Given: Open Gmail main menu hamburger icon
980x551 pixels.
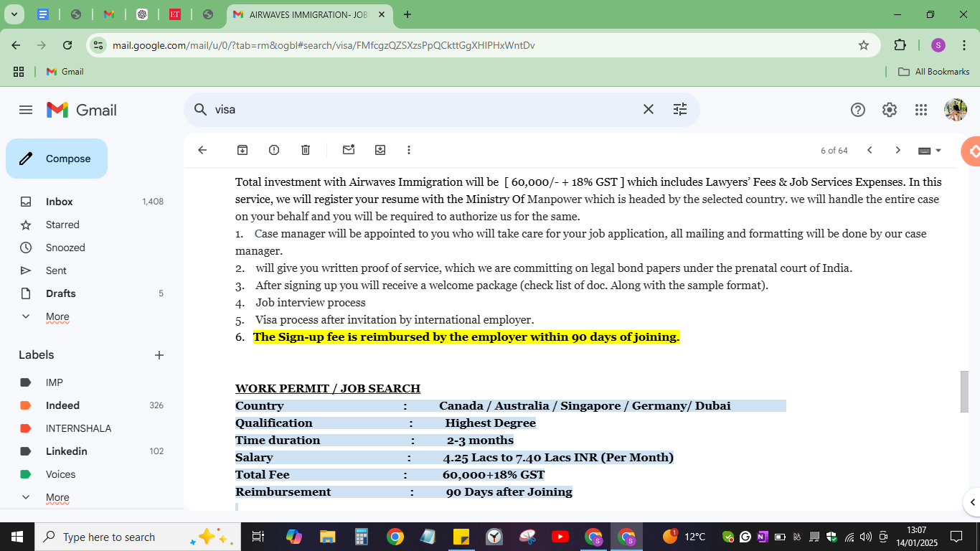Looking at the screenshot, I should click(x=26, y=110).
